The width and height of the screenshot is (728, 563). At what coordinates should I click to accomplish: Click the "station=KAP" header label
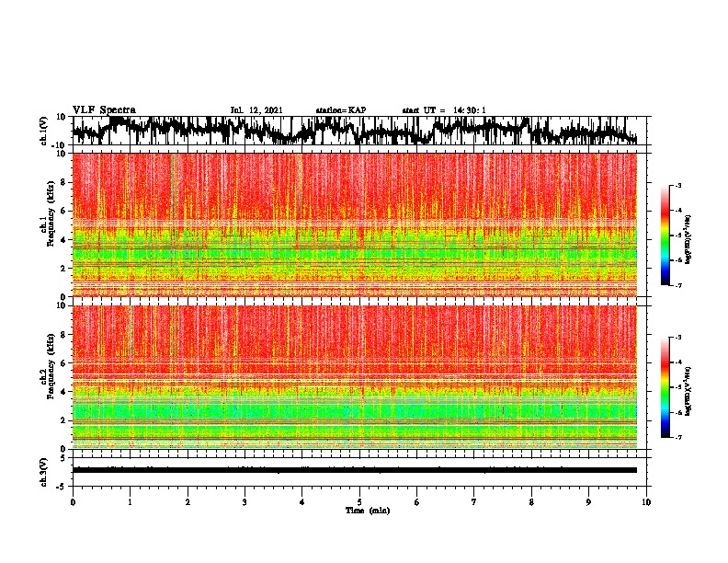[x=341, y=110]
